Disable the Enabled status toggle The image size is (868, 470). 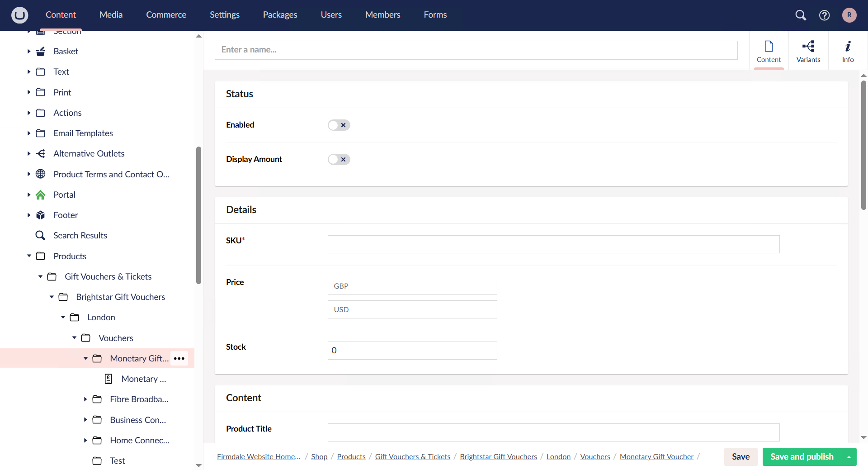[x=339, y=125]
